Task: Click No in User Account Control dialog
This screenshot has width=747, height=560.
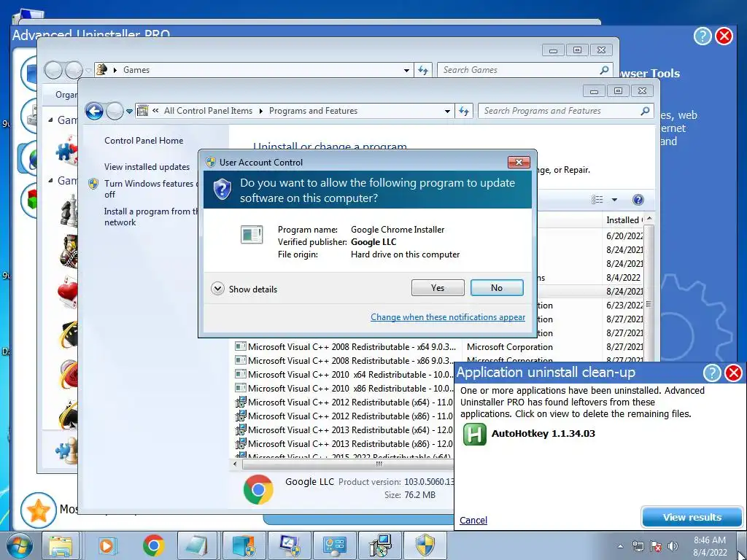Action: [496, 287]
